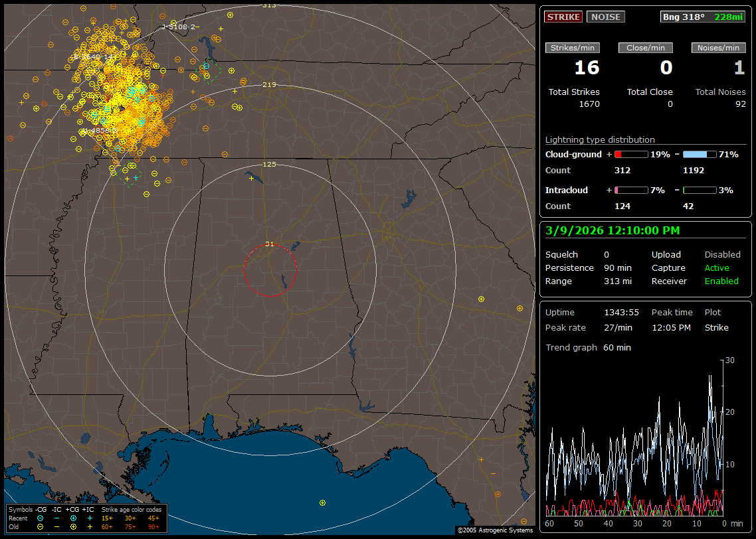This screenshot has height=539, width=756.
Task: Click the green Capture Active status
Action: coord(716,268)
